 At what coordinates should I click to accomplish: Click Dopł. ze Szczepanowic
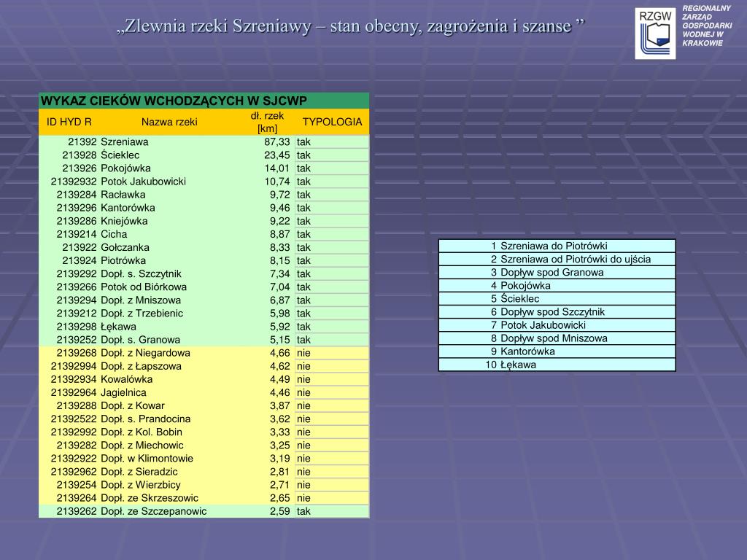click(153, 511)
